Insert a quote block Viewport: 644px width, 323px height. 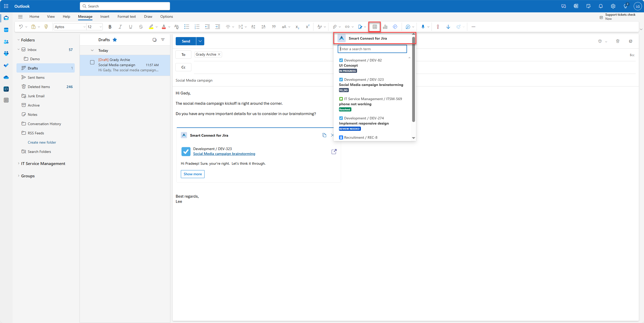[x=274, y=27]
